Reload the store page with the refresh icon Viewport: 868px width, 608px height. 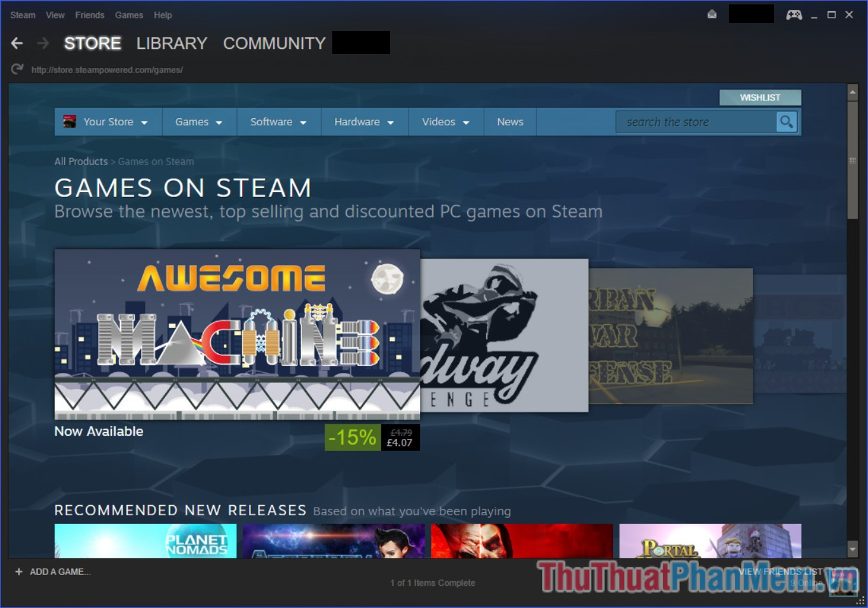(x=17, y=69)
